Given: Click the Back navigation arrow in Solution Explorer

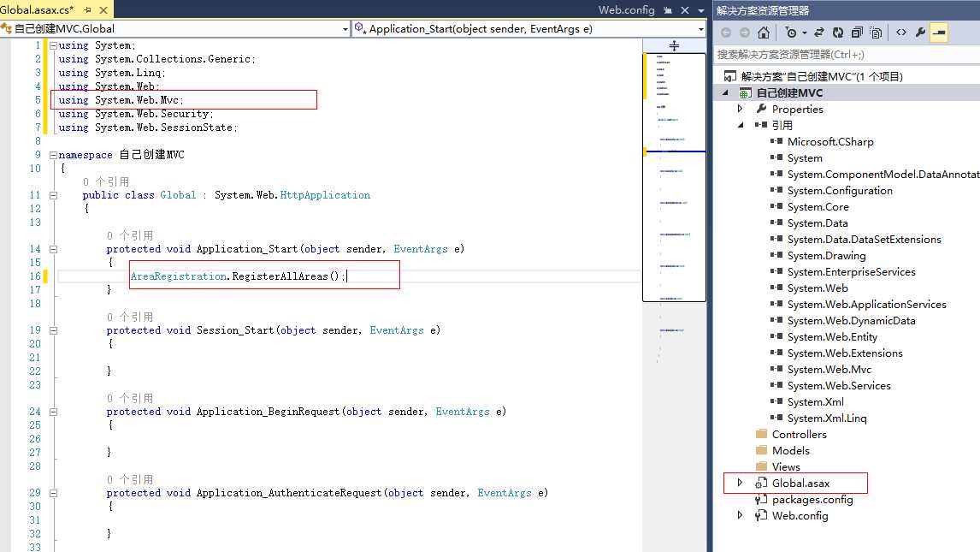Looking at the screenshot, I should (726, 33).
